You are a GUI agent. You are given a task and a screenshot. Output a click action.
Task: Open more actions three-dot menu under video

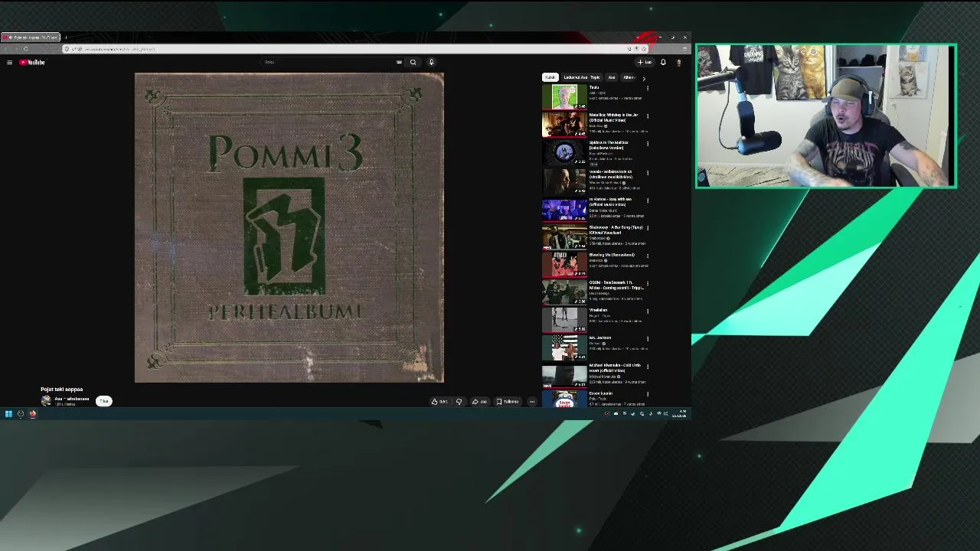click(532, 401)
